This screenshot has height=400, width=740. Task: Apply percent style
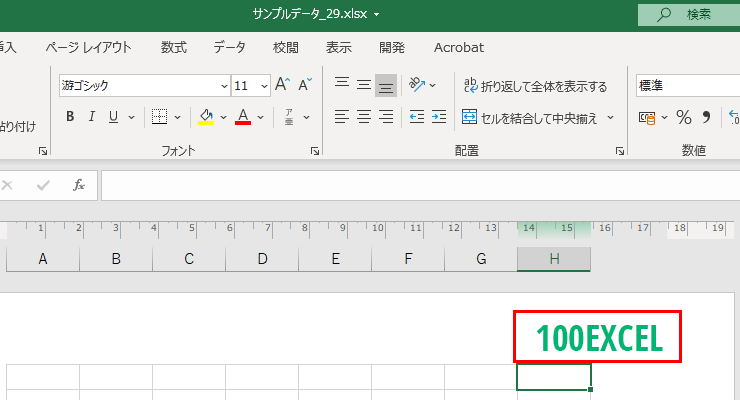[x=683, y=117]
